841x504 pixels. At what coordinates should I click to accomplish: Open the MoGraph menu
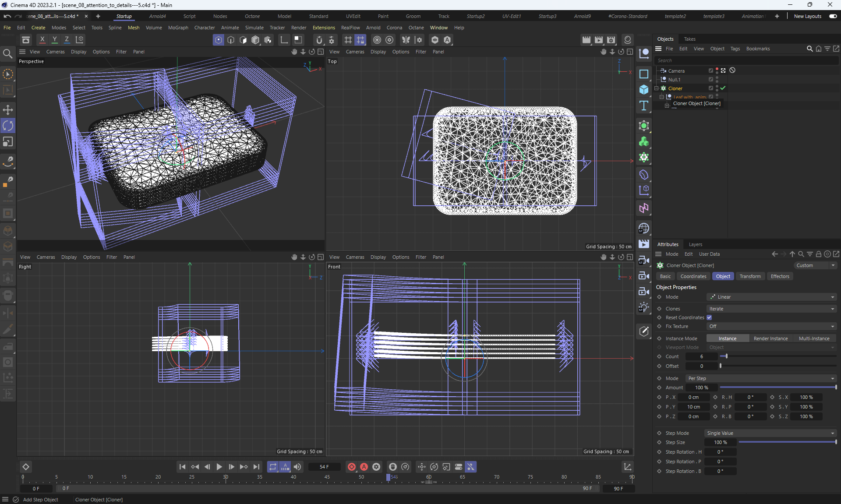(x=178, y=28)
